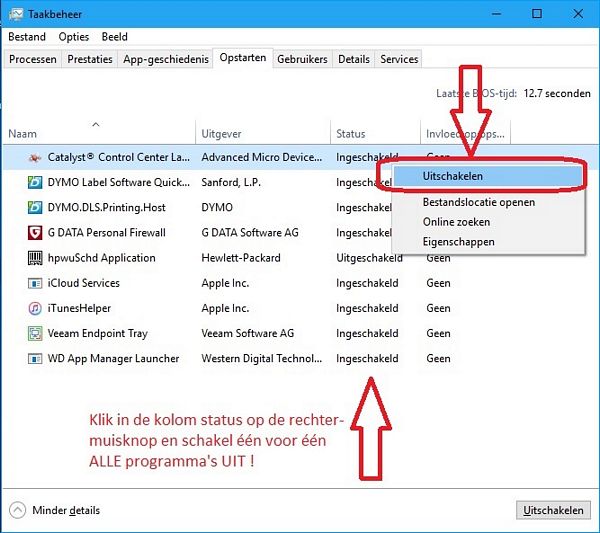Select the Opstarten tab
This screenshot has width=600, height=533.
click(x=243, y=58)
